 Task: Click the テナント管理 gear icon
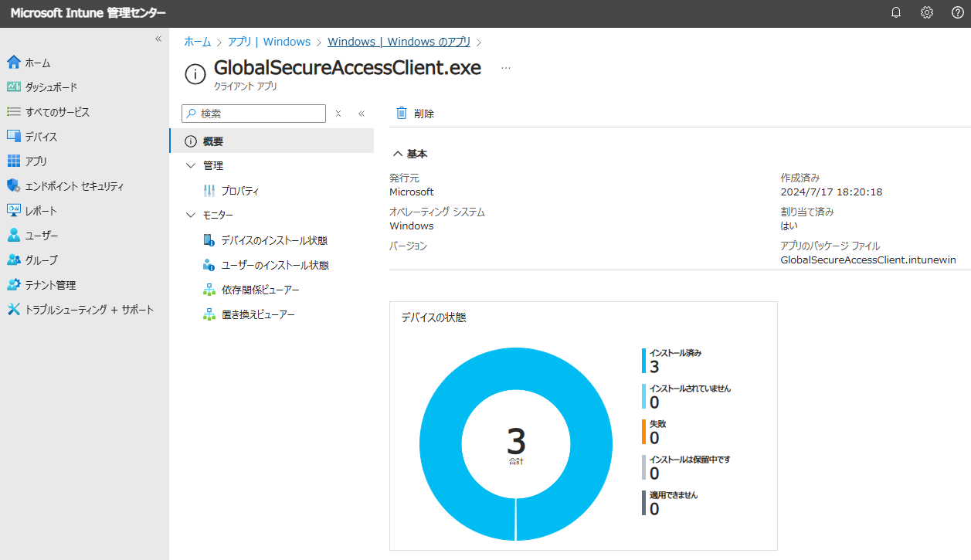[13, 285]
